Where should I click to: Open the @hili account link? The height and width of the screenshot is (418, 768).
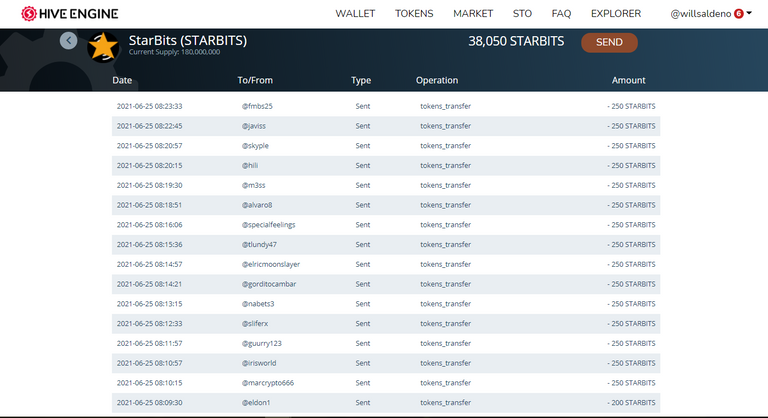(250, 166)
